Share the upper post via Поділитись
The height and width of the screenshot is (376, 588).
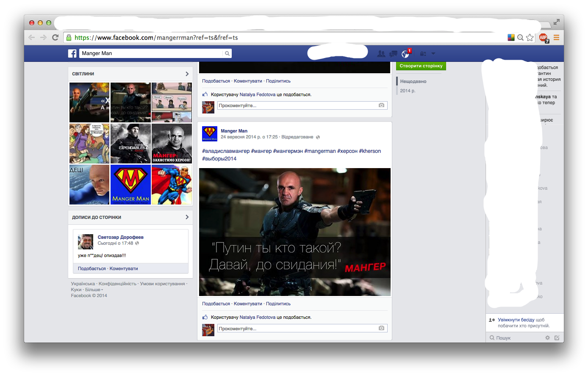278,81
